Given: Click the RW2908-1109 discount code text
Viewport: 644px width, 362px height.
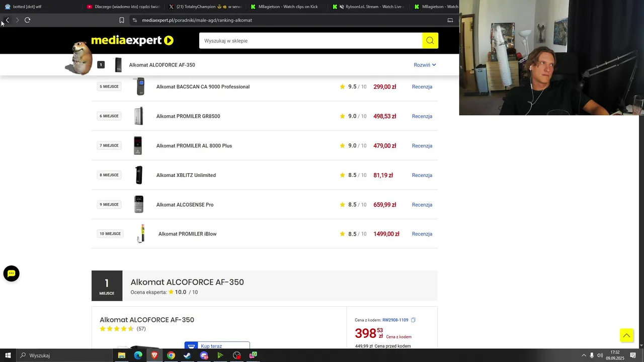Looking at the screenshot, I should click(395, 320).
